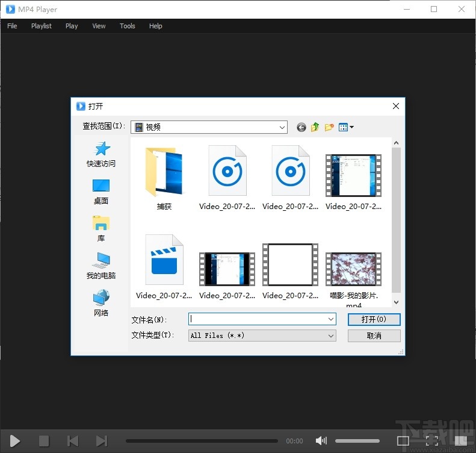The width and height of the screenshot is (476, 453).
Task: Adjust the volume slider
Action: click(x=357, y=441)
